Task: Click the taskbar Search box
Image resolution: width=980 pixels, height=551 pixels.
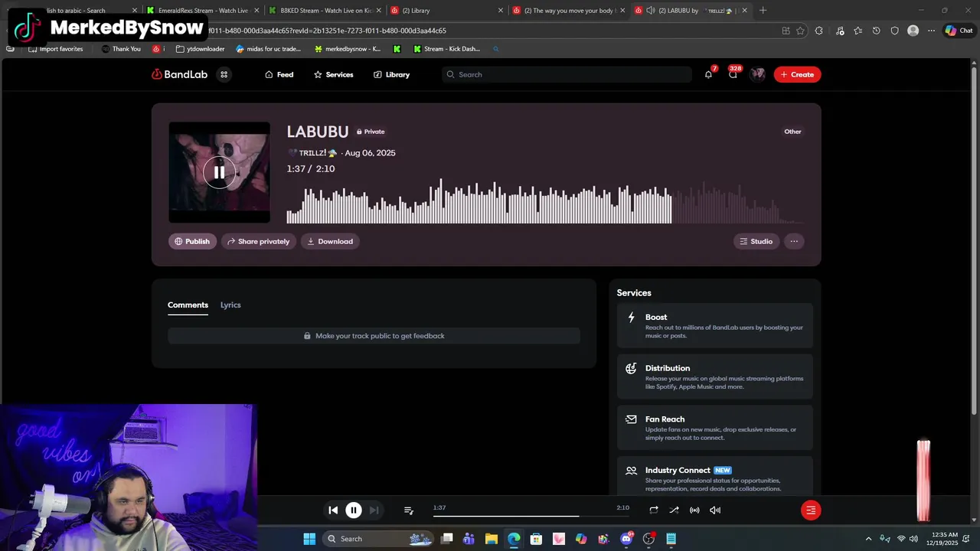Action: pos(379,539)
